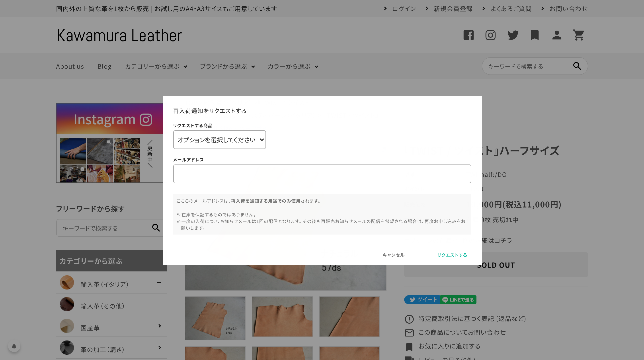Select the second leather thumbnail
Viewport: 644px width, 360px height.
click(282, 317)
